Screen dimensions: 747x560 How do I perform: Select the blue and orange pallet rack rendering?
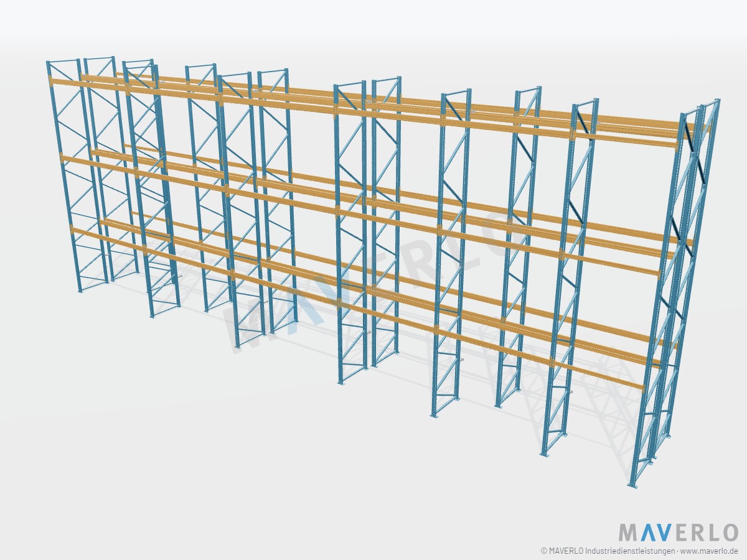point(383,273)
